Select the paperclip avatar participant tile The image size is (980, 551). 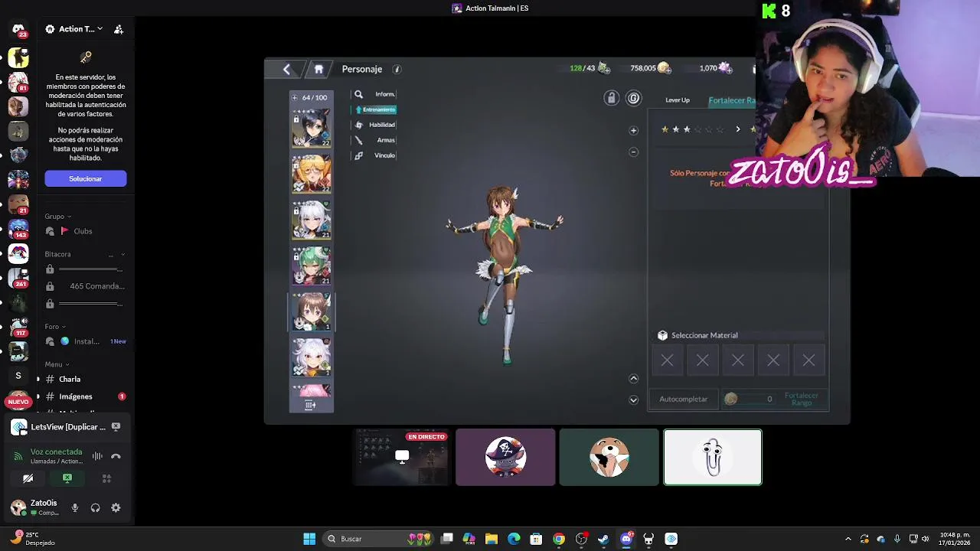713,457
